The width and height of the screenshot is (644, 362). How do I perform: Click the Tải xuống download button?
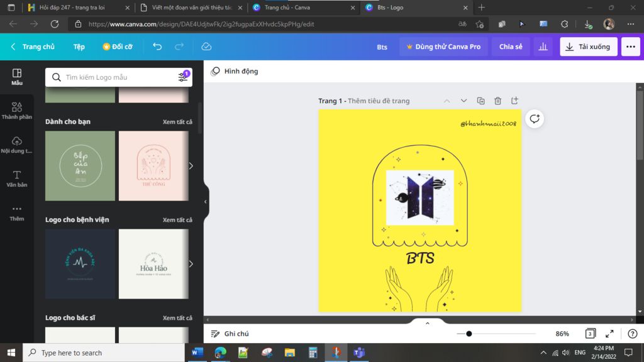pyautogui.click(x=588, y=47)
